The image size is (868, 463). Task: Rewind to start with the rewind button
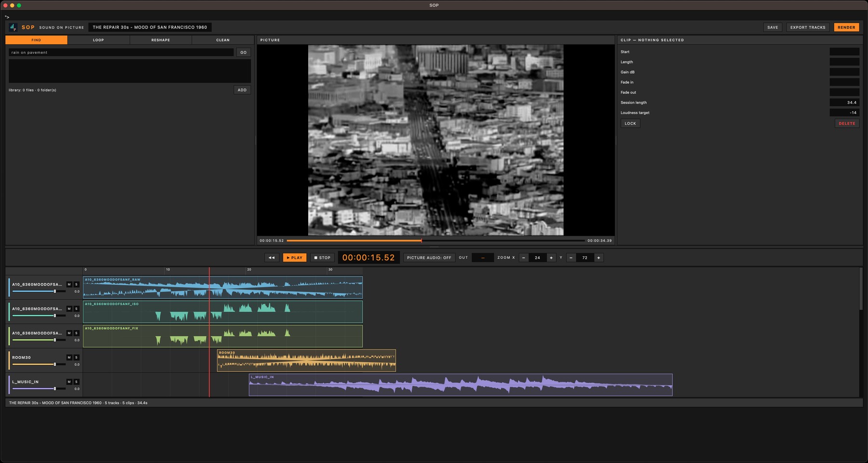click(x=271, y=258)
